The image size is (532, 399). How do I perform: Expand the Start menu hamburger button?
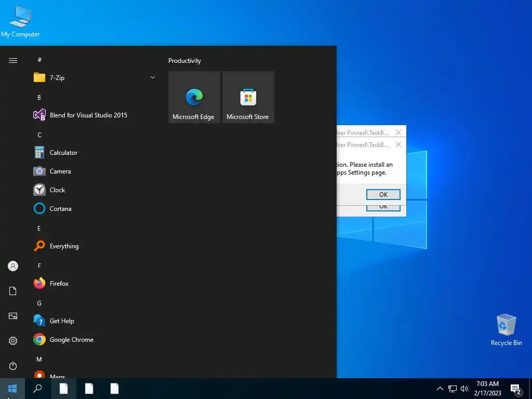click(x=13, y=60)
